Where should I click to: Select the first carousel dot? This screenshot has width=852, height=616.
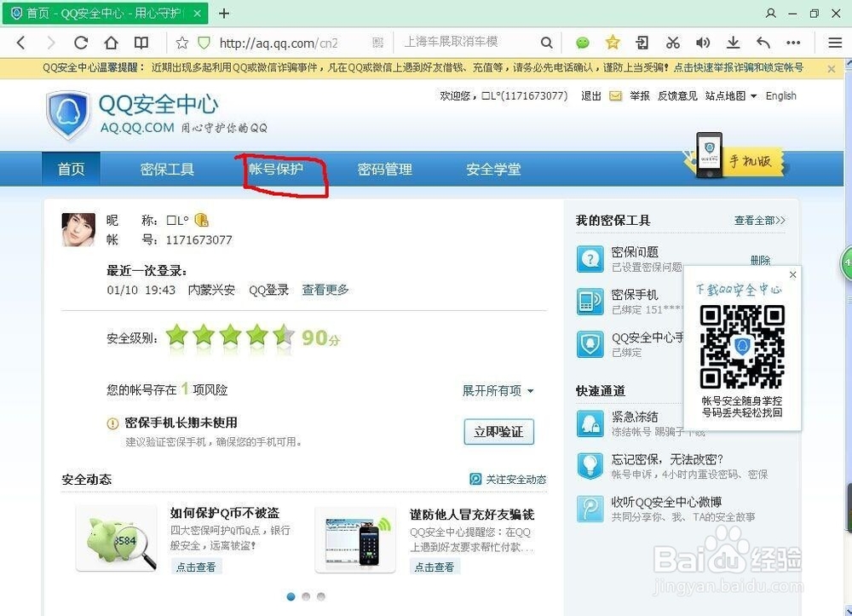(x=291, y=596)
